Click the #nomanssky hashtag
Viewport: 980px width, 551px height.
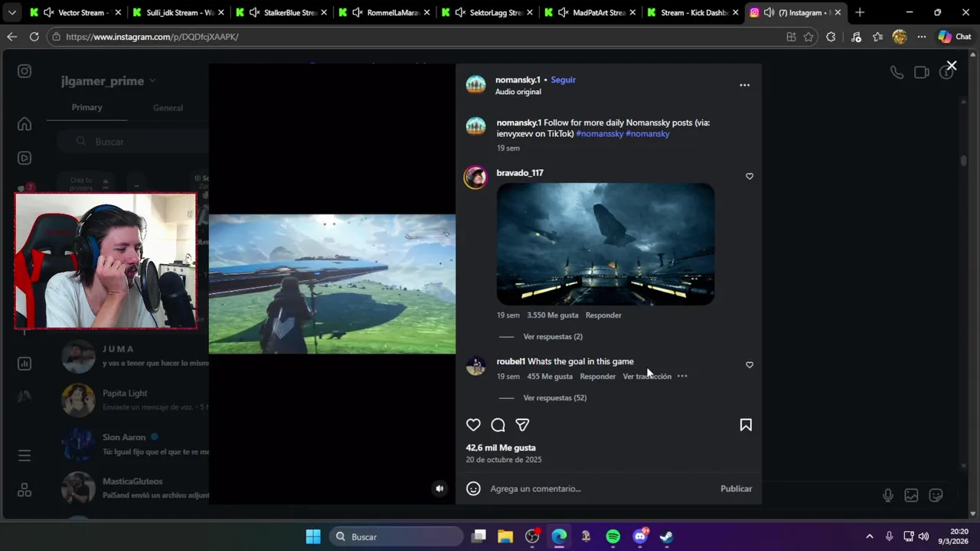(599, 134)
